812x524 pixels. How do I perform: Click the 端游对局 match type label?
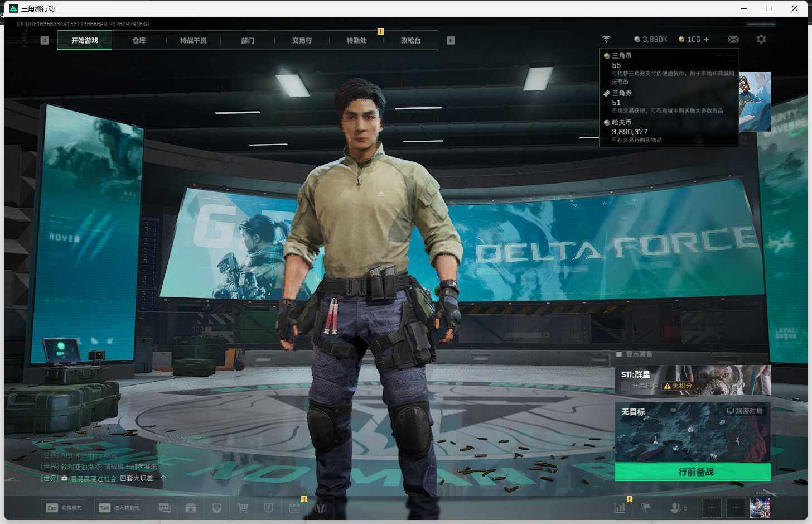pos(745,411)
